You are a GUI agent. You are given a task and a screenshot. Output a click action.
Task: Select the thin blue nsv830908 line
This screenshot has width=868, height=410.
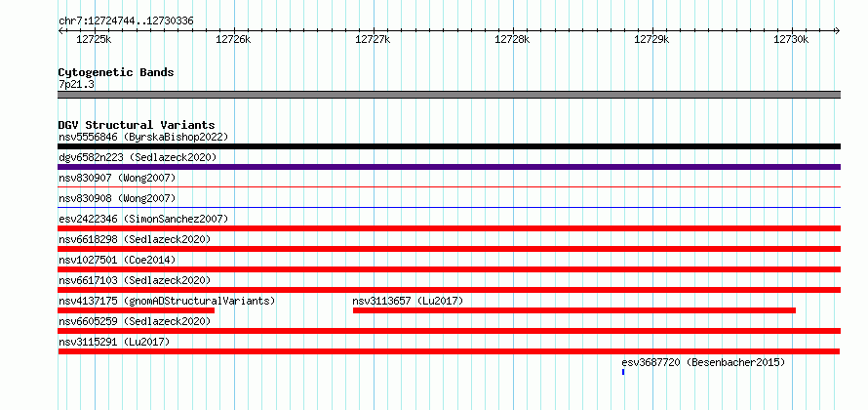point(449,208)
